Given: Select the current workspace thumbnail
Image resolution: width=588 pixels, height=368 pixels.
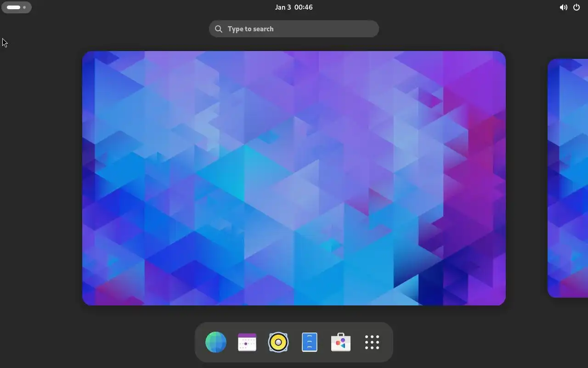Looking at the screenshot, I should pyautogui.click(x=294, y=178).
